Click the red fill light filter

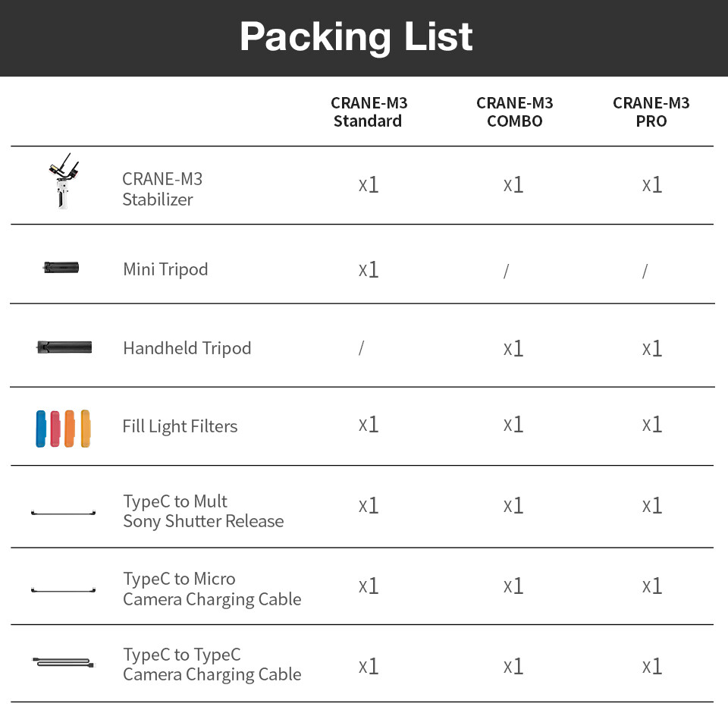pyautogui.click(x=55, y=429)
